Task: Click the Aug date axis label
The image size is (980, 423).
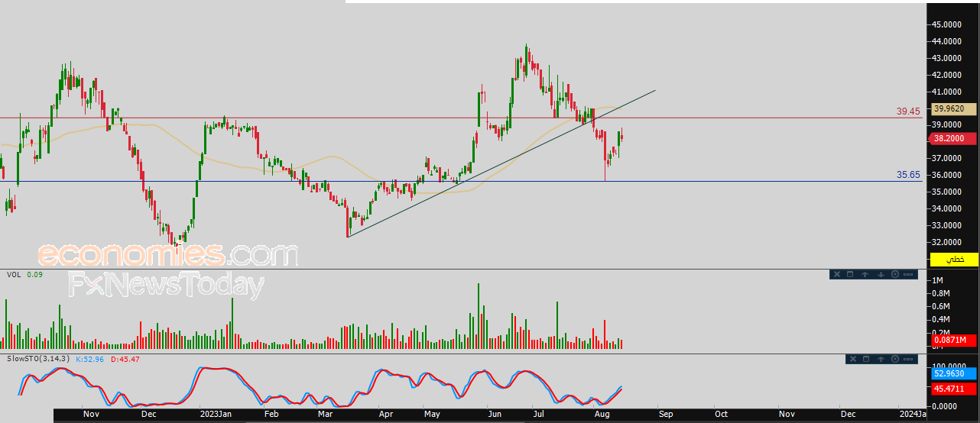Action: coord(602,414)
